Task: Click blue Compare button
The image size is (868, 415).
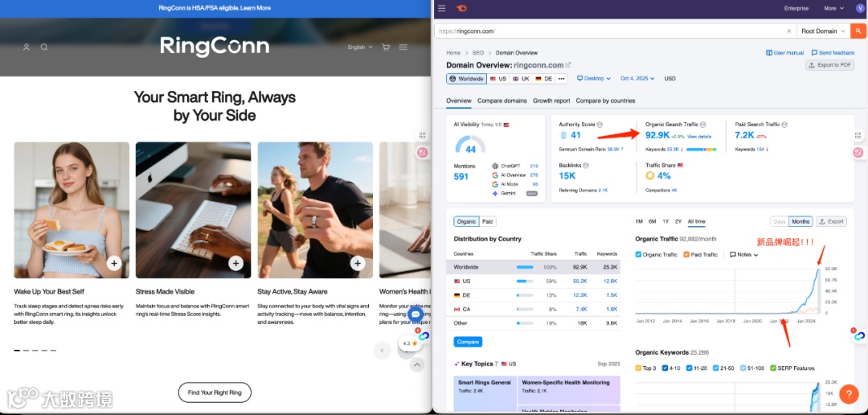Action: click(468, 342)
